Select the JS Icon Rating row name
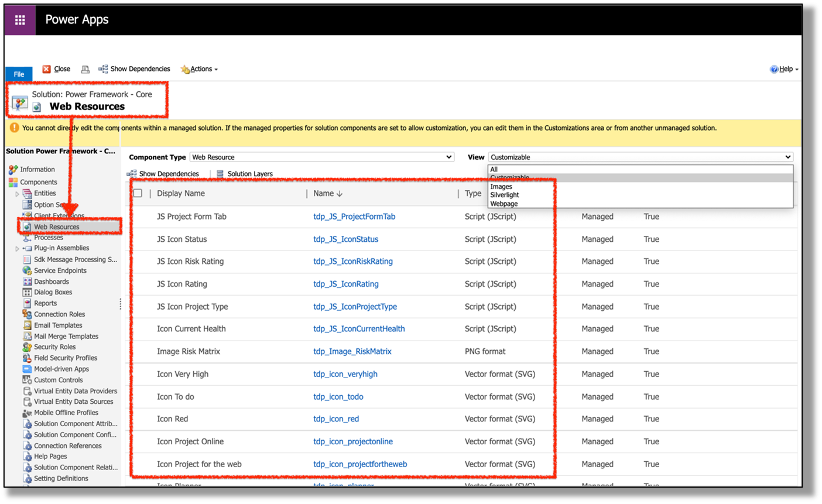 click(x=181, y=284)
